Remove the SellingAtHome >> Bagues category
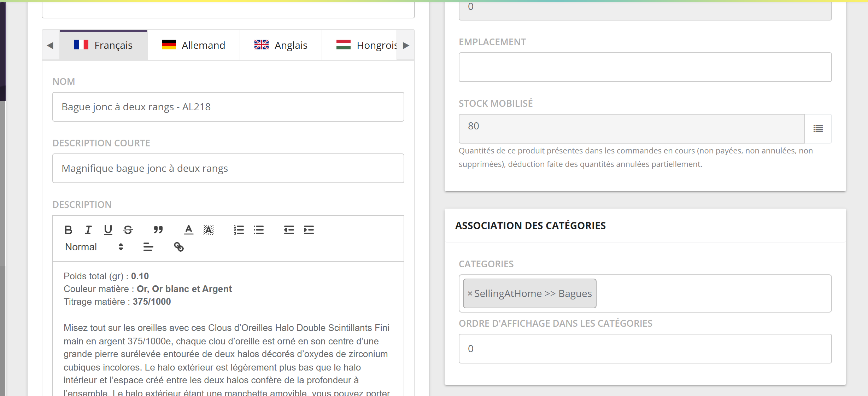 click(470, 293)
